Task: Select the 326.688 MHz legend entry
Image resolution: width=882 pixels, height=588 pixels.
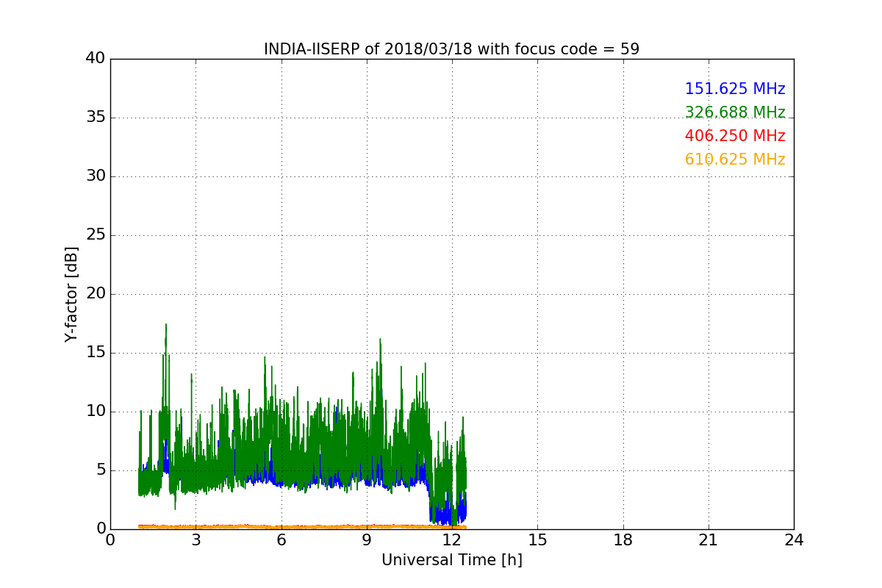Action: [x=735, y=112]
